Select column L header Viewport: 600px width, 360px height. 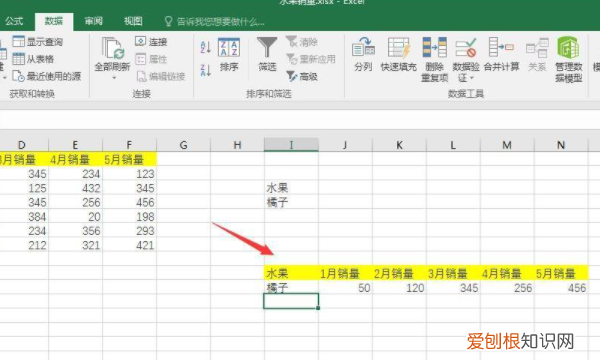(453, 145)
